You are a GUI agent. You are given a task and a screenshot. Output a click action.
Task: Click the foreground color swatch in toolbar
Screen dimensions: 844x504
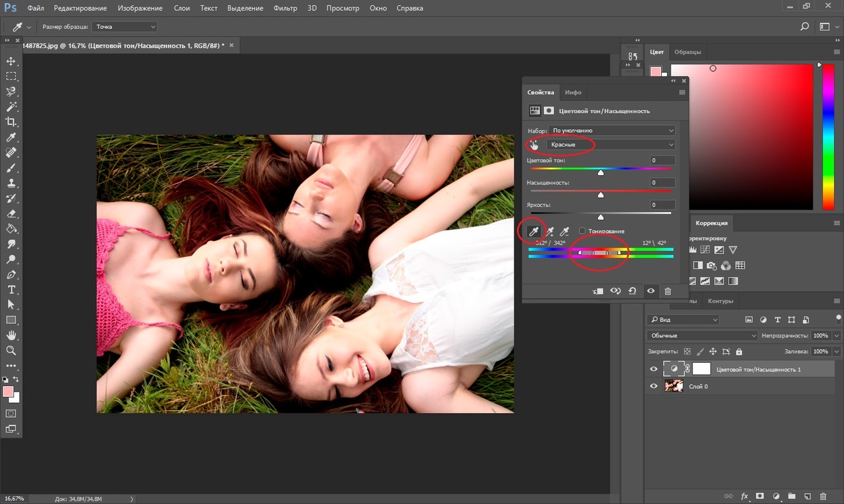coord(8,392)
